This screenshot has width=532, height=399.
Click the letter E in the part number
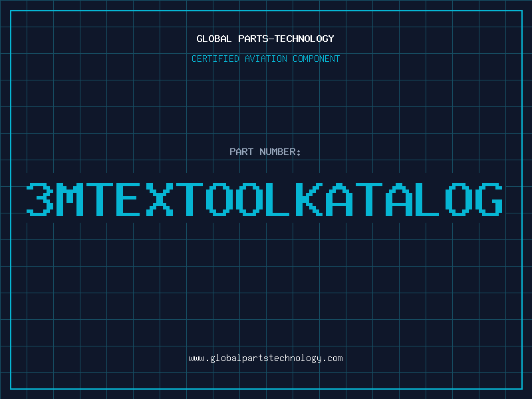(130, 199)
